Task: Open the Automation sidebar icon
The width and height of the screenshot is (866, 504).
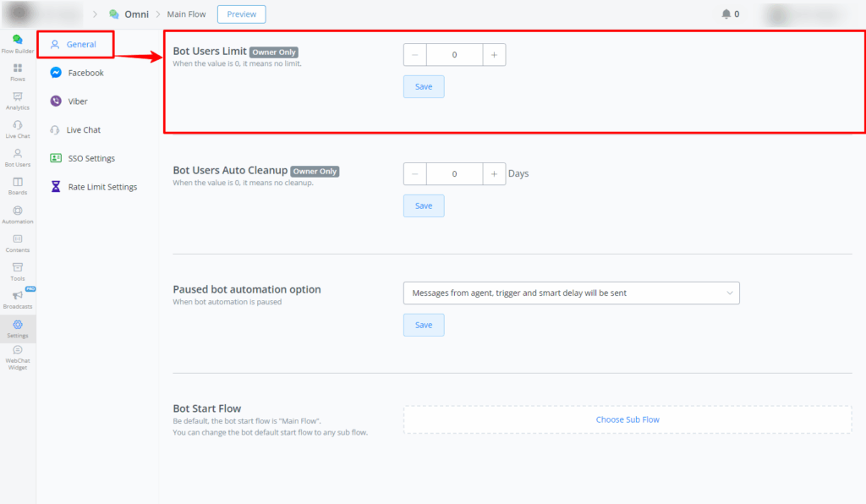Action: point(18,211)
